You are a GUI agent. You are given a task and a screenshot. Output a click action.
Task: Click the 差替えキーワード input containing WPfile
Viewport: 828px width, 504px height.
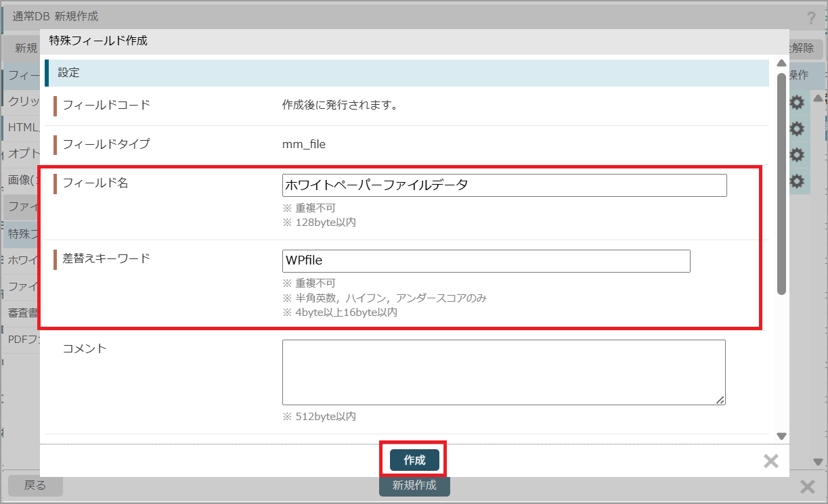[485, 261]
